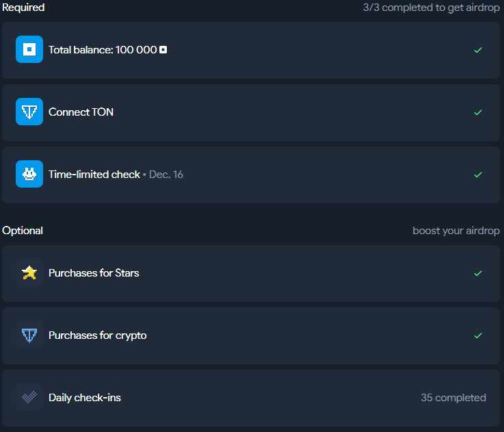Click the Connect TON shield icon
This screenshot has width=504, height=432.
[29, 112]
